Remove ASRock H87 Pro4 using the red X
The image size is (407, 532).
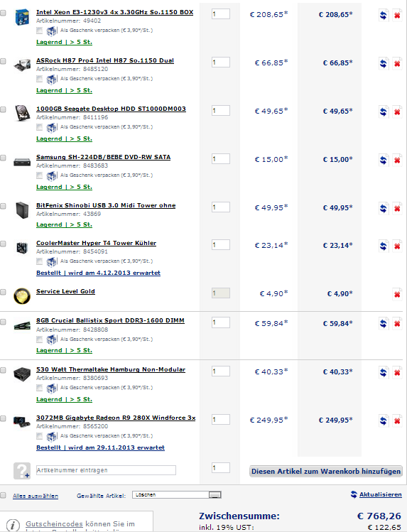tap(397, 63)
